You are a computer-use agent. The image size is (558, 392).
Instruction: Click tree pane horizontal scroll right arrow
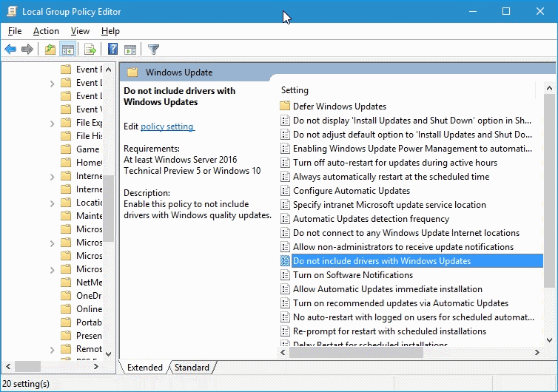pos(95,366)
